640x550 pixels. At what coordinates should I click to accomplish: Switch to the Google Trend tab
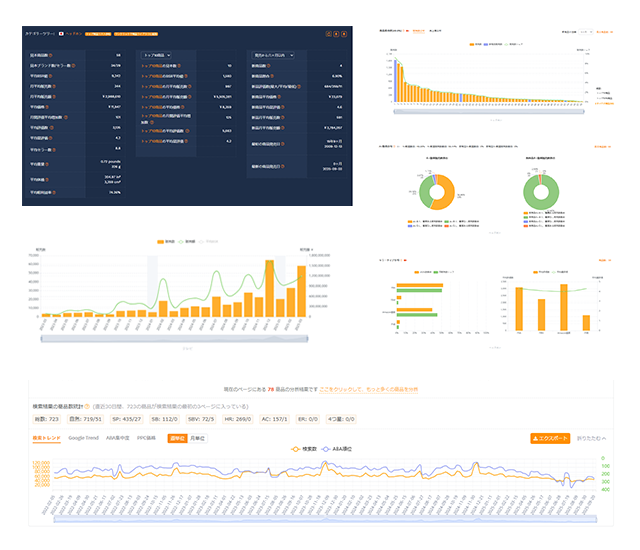83,438
